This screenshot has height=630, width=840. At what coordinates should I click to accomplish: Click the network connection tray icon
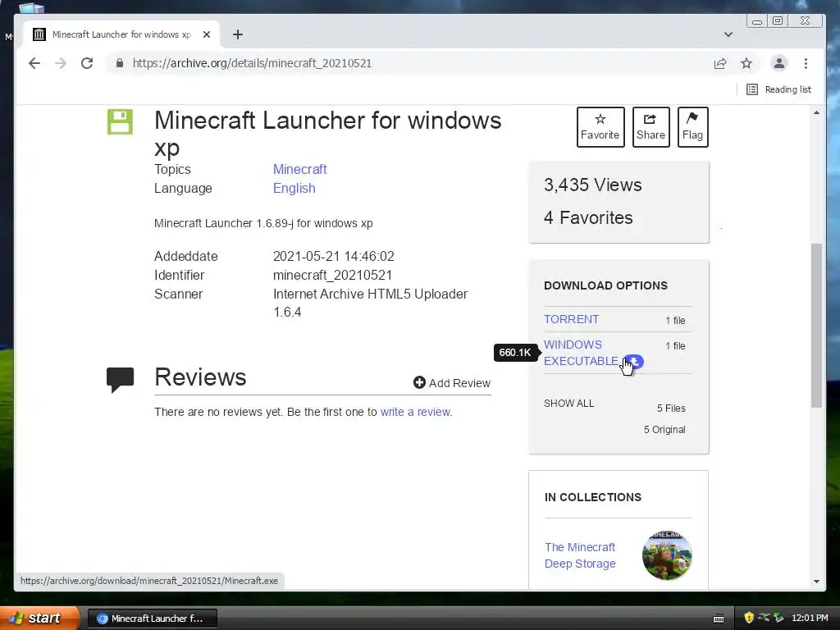click(764, 618)
